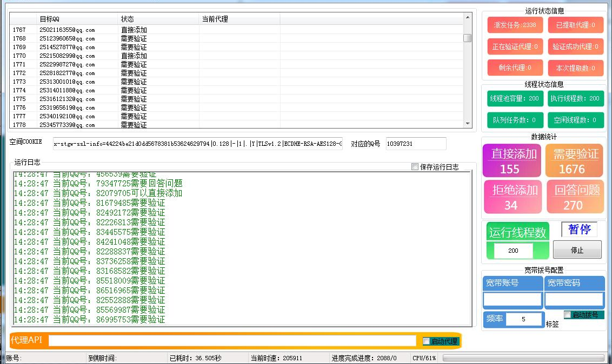Click the 宽带账号 input field
This screenshot has height=364, width=612.
pos(512,300)
